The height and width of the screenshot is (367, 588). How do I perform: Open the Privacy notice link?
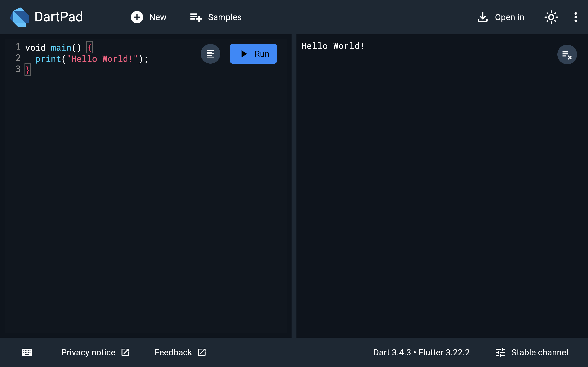pos(88,352)
